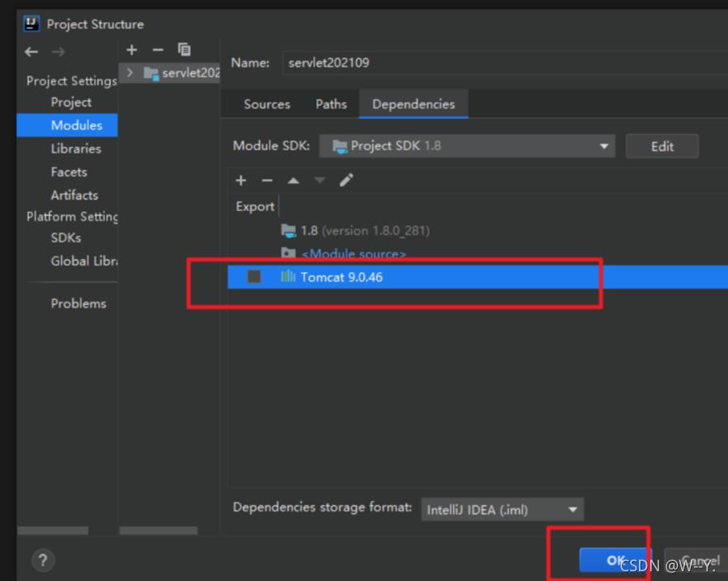Open Dependencies storage format dropdown
This screenshot has width=728, height=581.
tap(502, 510)
